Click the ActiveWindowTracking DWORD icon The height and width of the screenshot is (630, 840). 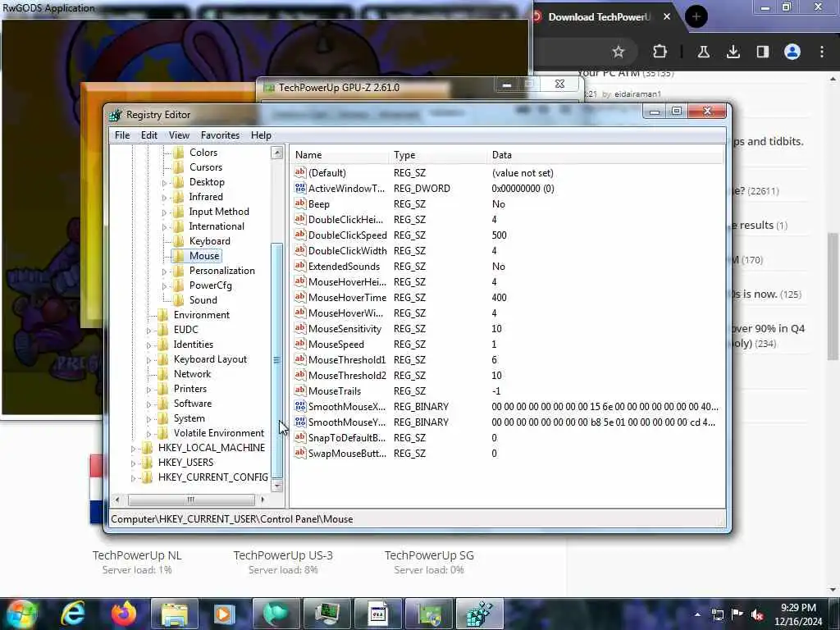pyautogui.click(x=300, y=188)
